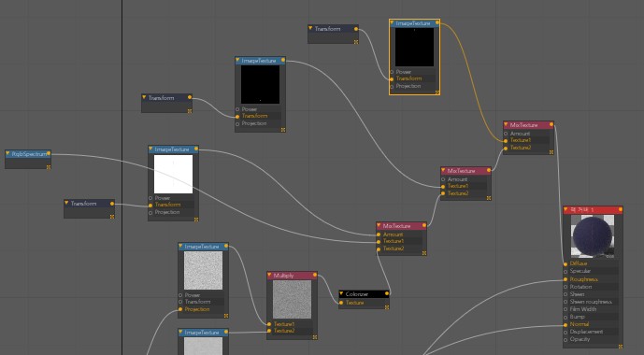Screen dimensions: 644x355
Task: Click the material sphere preview thumbnail
Action: [x=593, y=236]
